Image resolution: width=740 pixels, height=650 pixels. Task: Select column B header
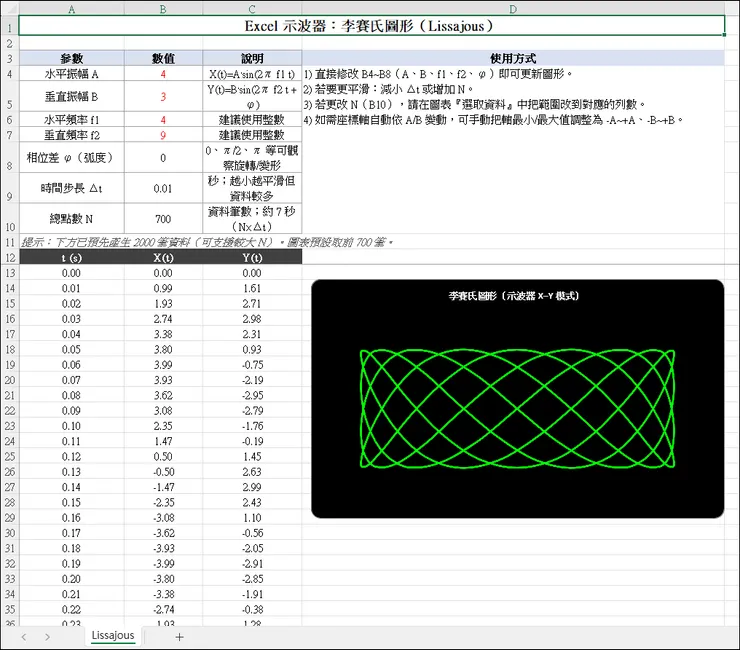[x=163, y=9]
